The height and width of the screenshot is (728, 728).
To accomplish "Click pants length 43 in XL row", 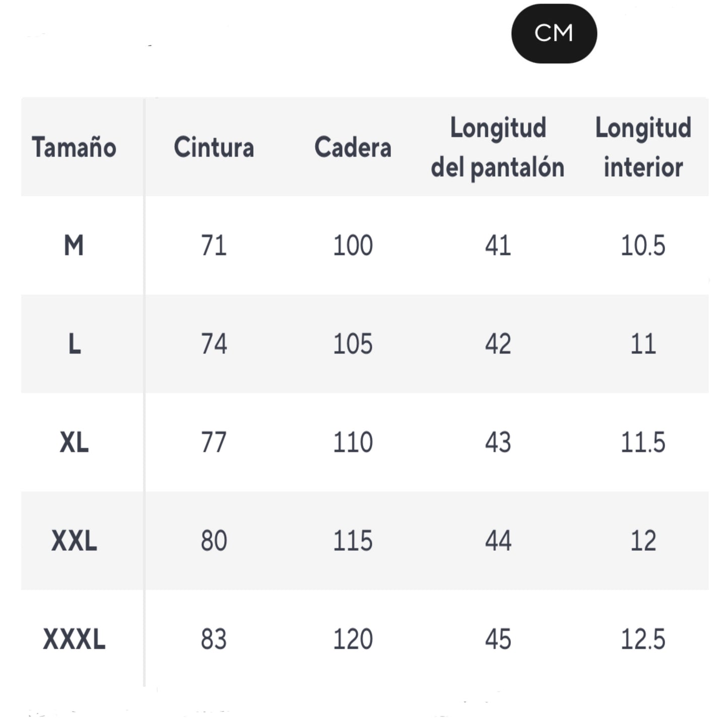I will pos(498,443).
